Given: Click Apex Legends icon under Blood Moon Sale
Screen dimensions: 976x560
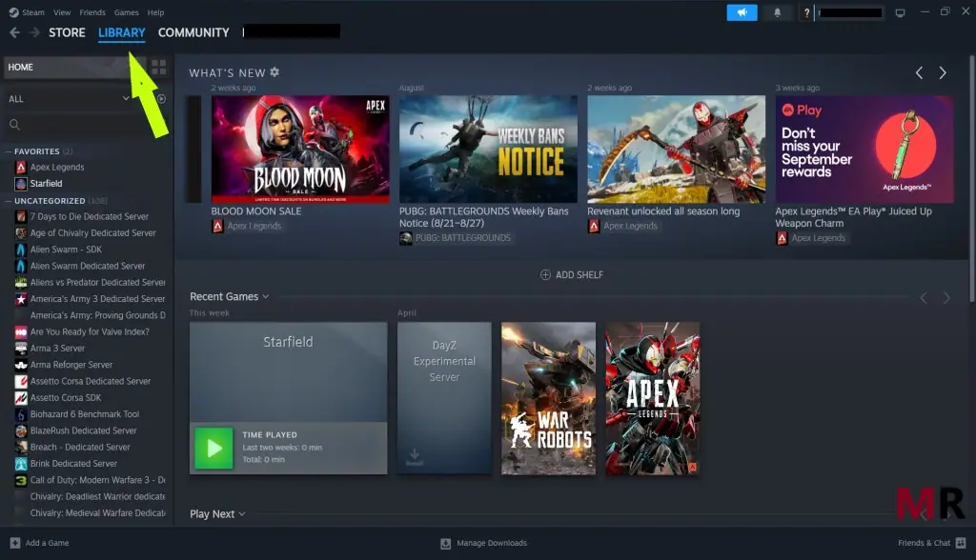Looking at the screenshot, I should tap(218, 226).
